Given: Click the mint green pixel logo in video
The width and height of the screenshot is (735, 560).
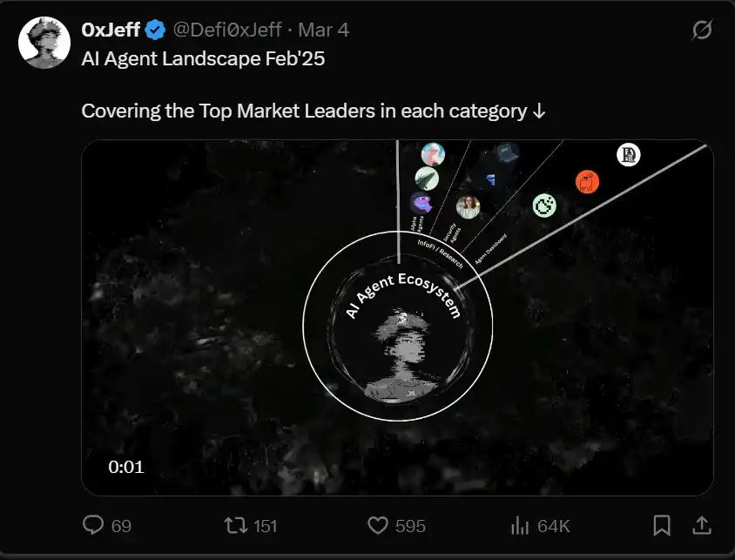Looking at the screenshot, I should pyautogui.click(x=544, y=206).
